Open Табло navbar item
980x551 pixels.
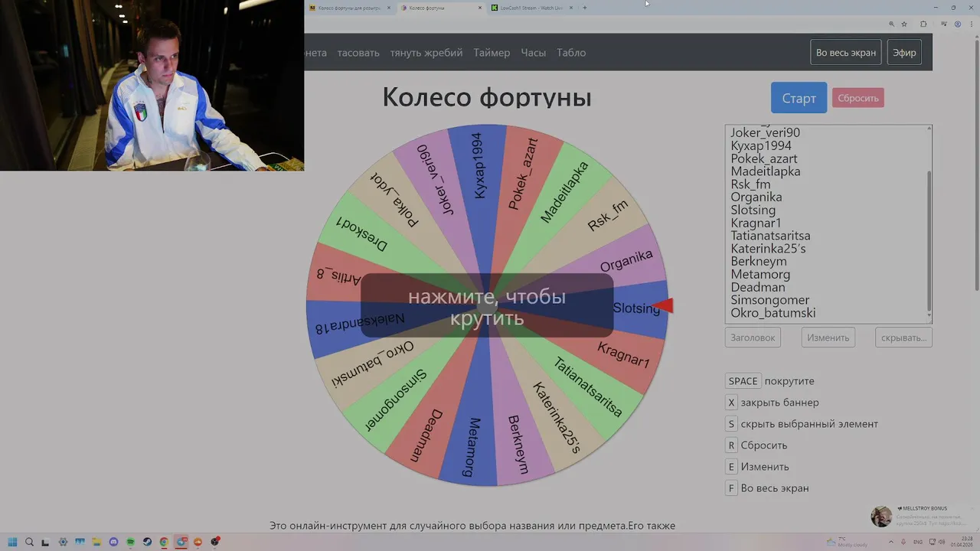pos(571,53)
